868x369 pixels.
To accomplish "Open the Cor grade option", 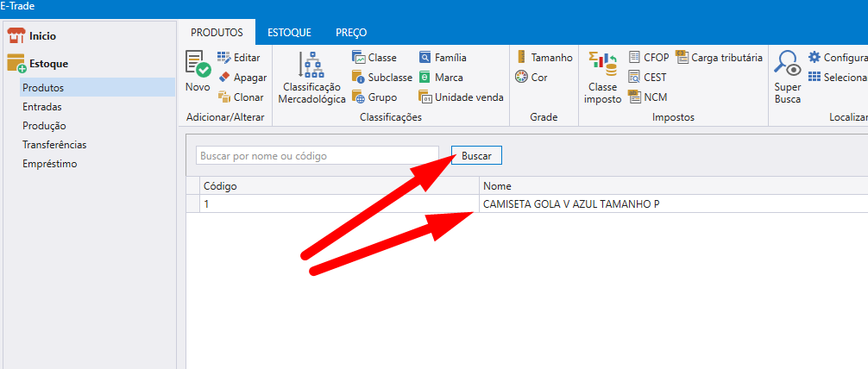I will coord(521,78).
